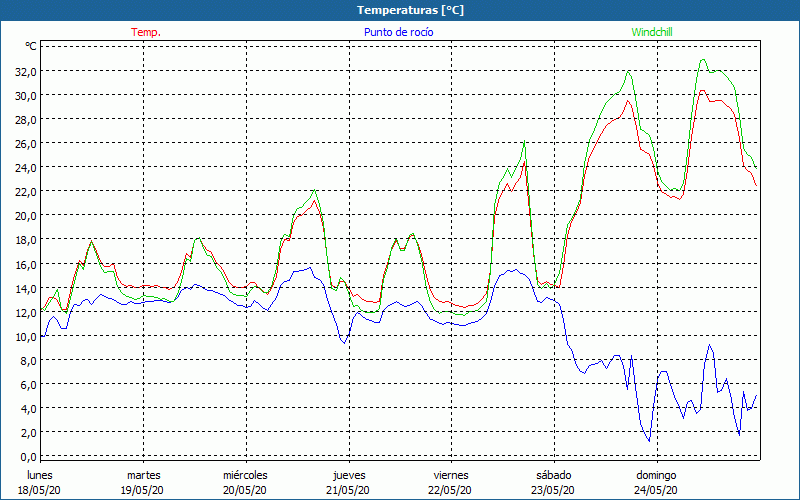Click the 30,0 y-axis value
The width and height of the screenshot is (800, 500).
pos(26,95)
